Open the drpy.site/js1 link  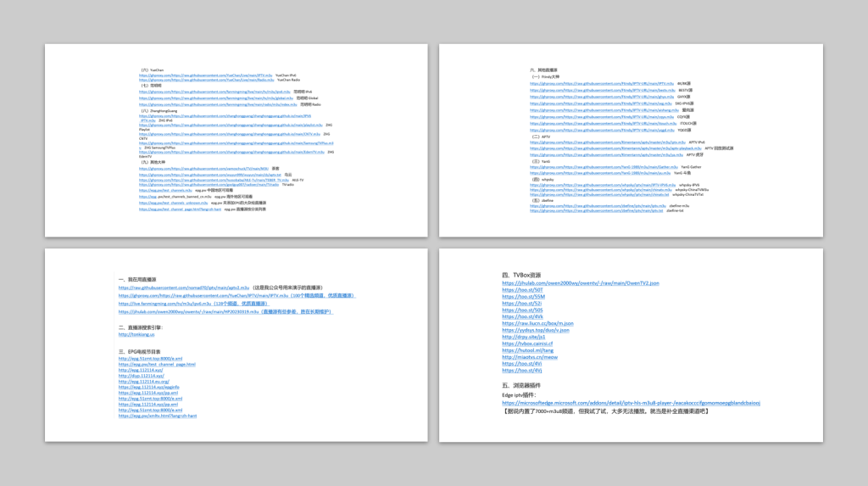pos(524,337)
